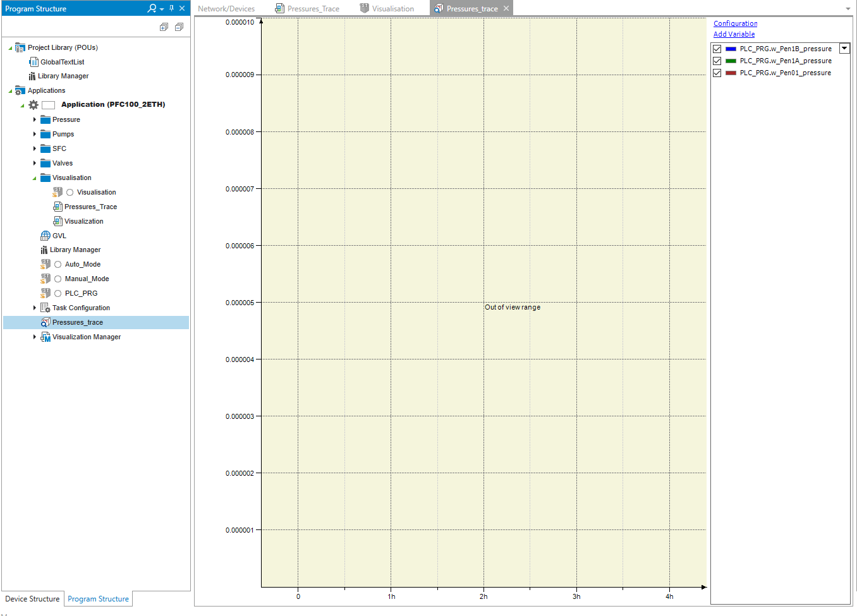Select the GVL globe icon
The width and height of the screenshot is (857, 616).
click(x=46, y=236)
